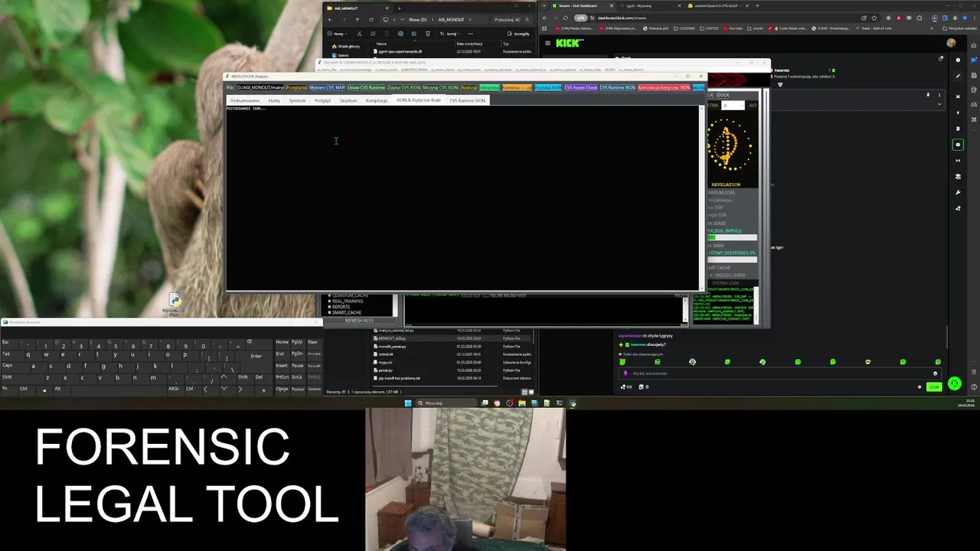
Task: Click the green Czat send button
Action: tap(934, 387)
